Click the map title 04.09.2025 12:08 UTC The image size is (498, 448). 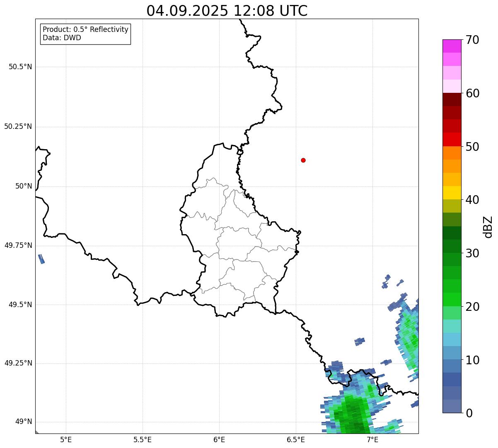(x=227, y=11)
